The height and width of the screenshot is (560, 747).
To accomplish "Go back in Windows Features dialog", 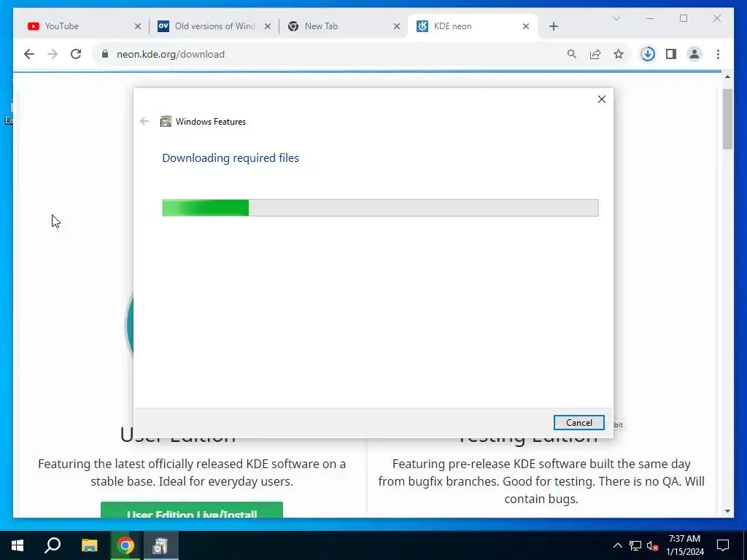I will pyautogui.click(x=144, y=122).
